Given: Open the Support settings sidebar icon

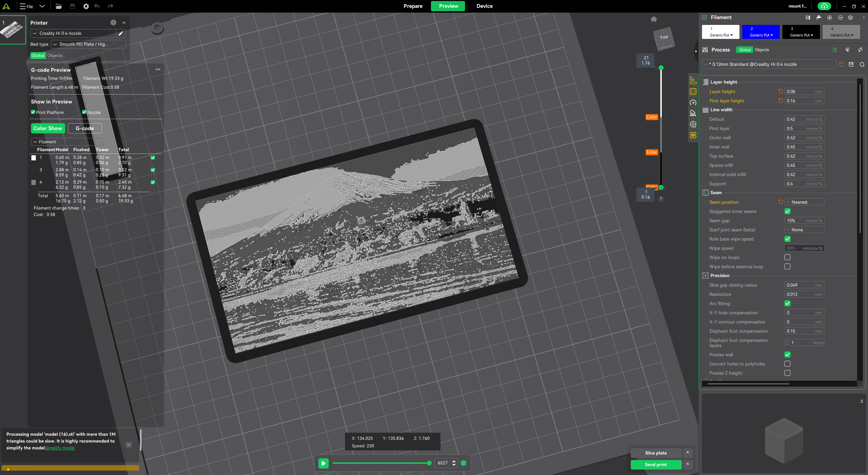Looking at the screenshot, I should (x=693, y=113).
